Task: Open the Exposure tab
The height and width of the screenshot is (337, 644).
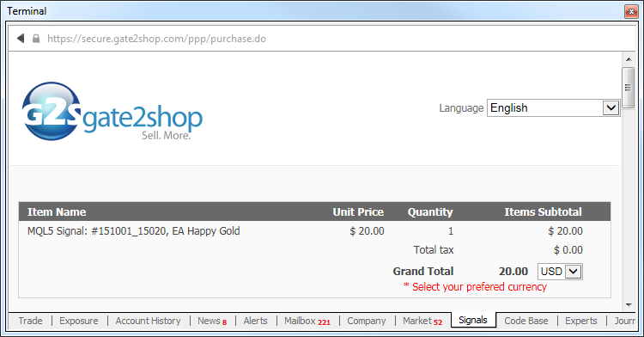Action: pos(79,321)
